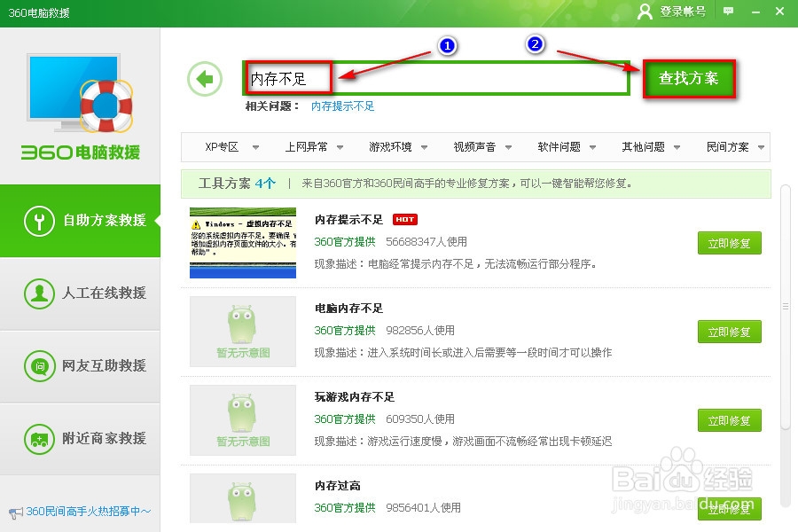The width and height of the screenshot is (798, 532).
Task: Switch to 附近商家救援 tab
Action: pos(80,439)
